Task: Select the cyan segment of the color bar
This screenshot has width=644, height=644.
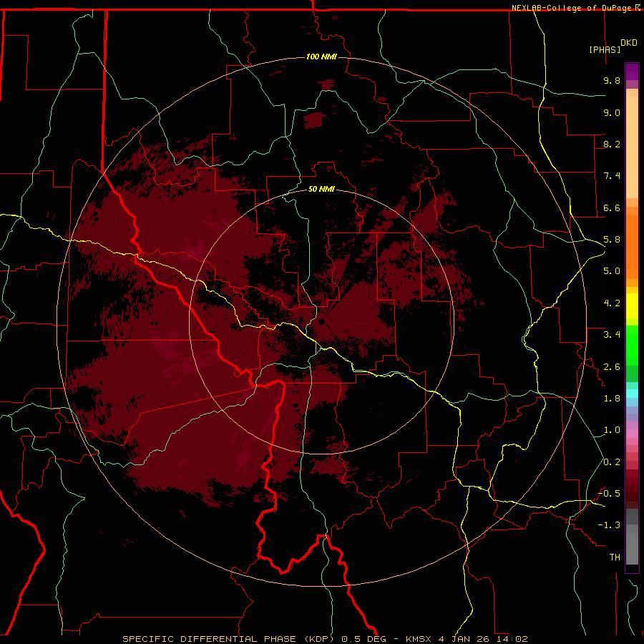Action: tap(632, 394)
